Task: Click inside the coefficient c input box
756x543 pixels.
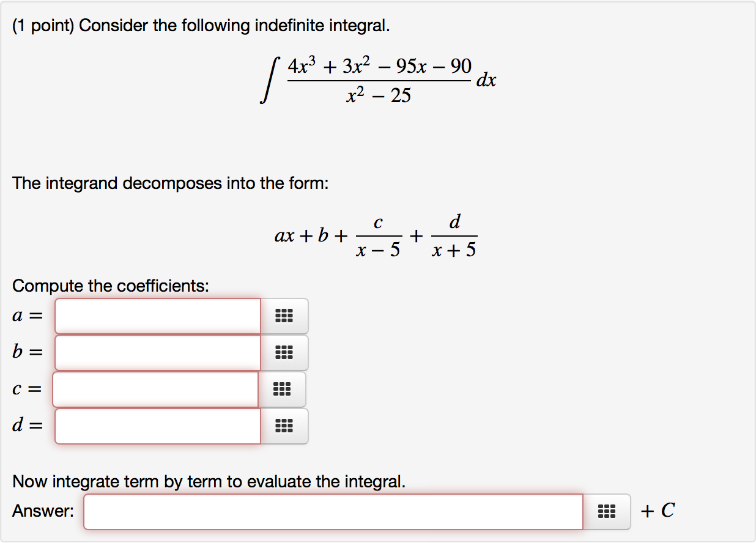Action: (x=154, y=390)
